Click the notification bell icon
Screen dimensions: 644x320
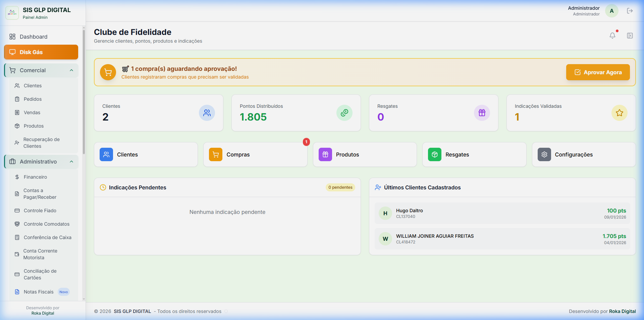click(x=612, y=36)
